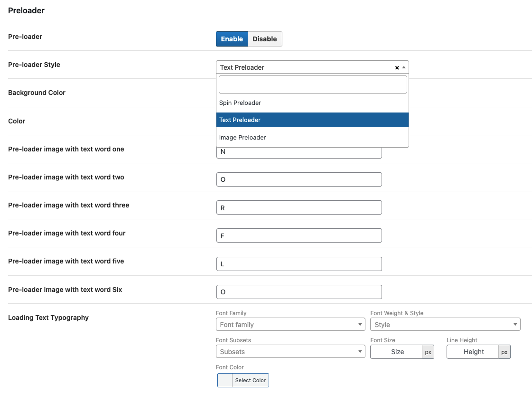Click into the text word Six field
Image resolution: width=532 pixels, height=394 pixels.
(x=299, y=292)
